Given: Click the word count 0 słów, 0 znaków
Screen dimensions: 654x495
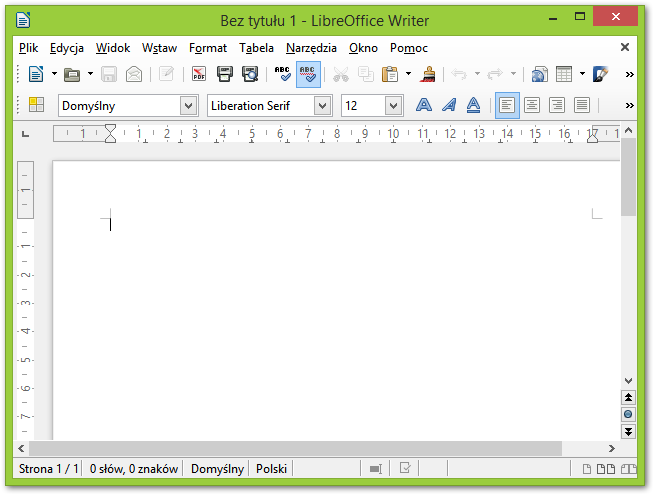Looking at the screenshot, I should [x=134, y=469].
